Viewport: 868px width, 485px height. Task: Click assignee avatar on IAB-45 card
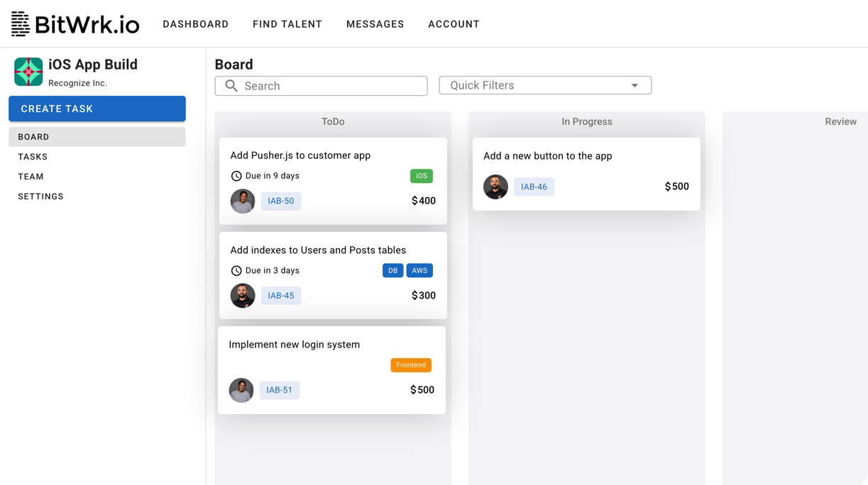(x=243, y=296)
